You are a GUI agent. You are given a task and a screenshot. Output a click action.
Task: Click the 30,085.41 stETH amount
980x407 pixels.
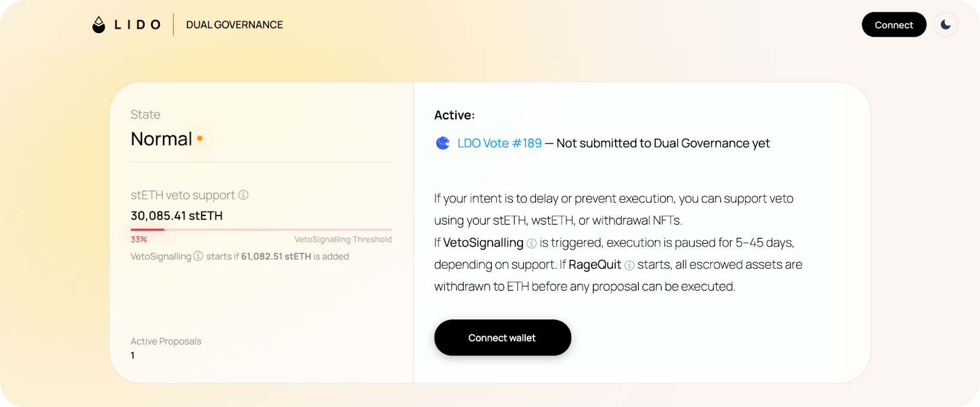coord(176,215)
